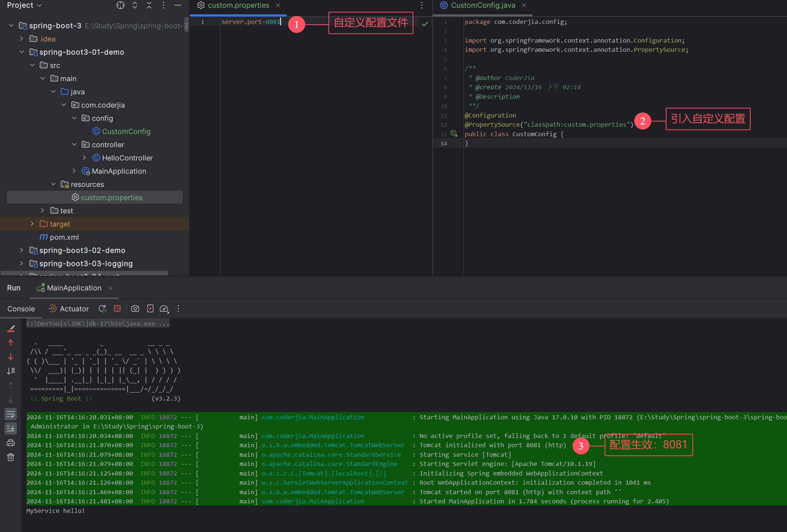Select MainApplication in project tree
787x532 pixels.
point(114,171)
